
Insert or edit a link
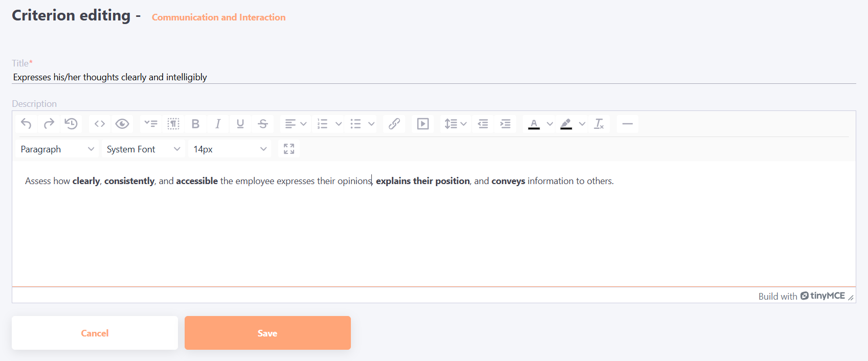click(x=394, y=124)
